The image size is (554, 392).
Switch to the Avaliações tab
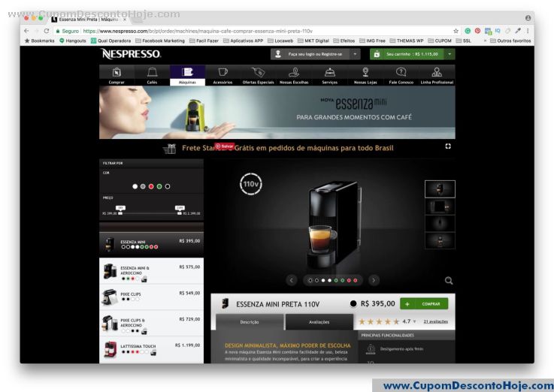click(x=319, y=322)
